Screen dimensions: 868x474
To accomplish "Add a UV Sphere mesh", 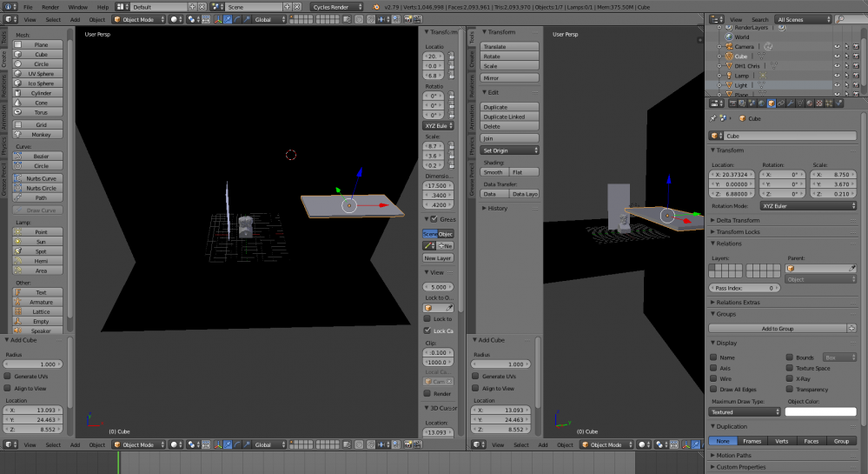I will [x=42, y=74].
